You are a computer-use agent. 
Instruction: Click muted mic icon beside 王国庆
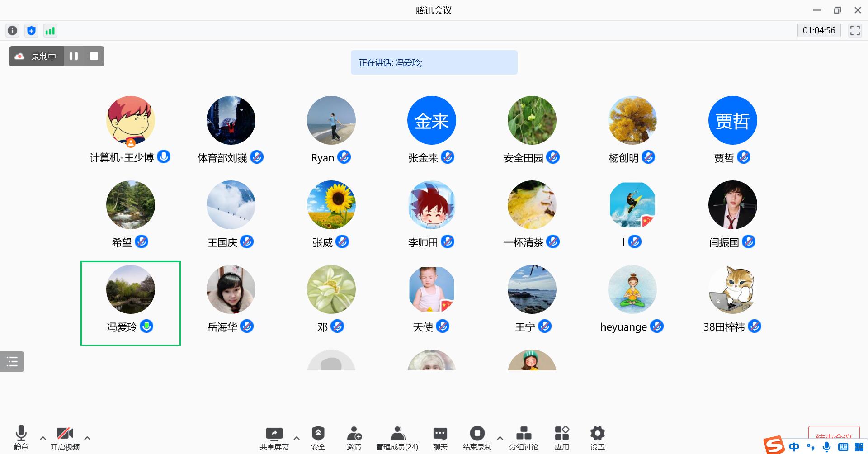(x=247, y=241)
